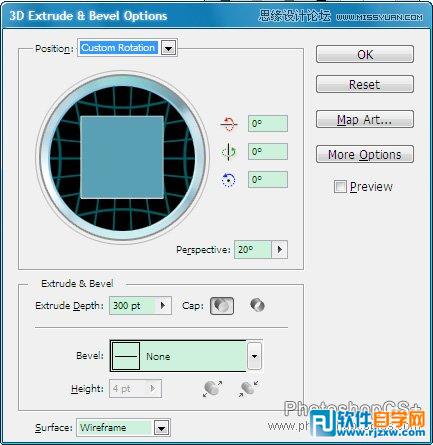
Task: Select the Bevel Extent Out icon
Action: pos(212,389)
